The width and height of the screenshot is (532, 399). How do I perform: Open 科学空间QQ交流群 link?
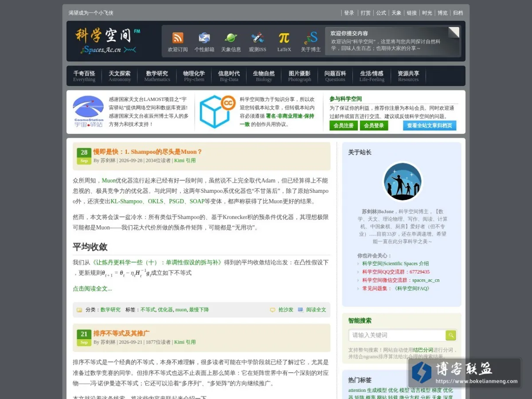pos(396,272)
